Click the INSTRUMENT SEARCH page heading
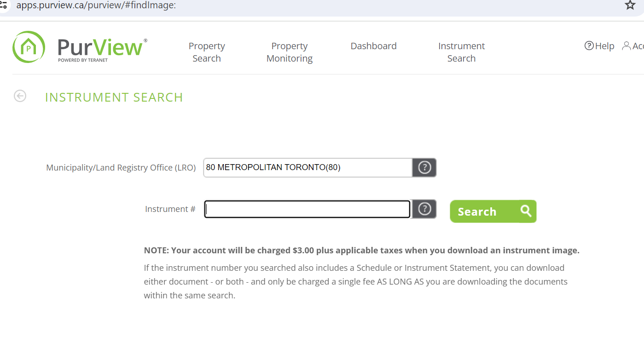 click(x=114, y=97)
